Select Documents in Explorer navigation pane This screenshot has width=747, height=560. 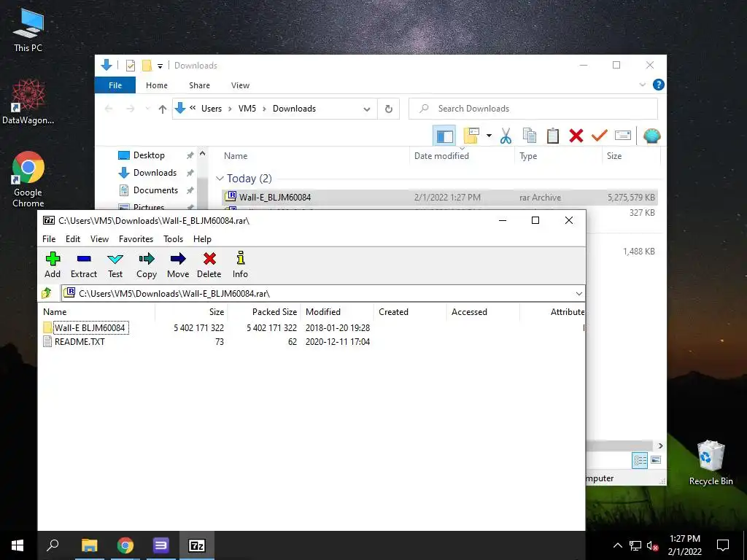155,190
